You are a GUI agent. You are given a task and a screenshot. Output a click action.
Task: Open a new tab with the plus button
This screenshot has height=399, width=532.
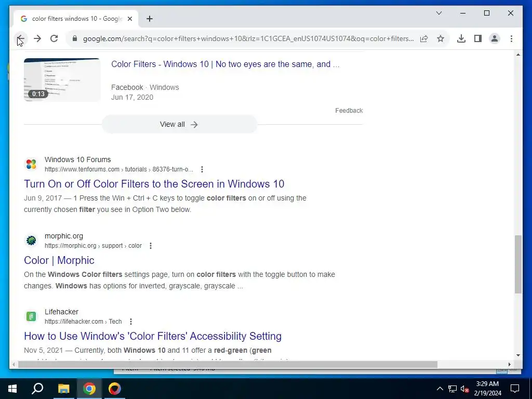coord(149,19)
